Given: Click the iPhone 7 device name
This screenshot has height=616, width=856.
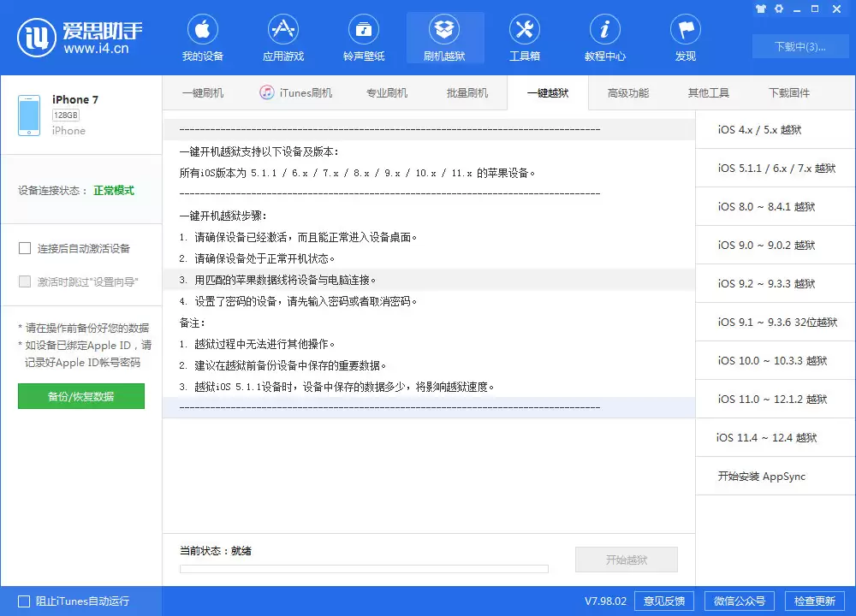Looking at the screenshot, I should (75, 99).
